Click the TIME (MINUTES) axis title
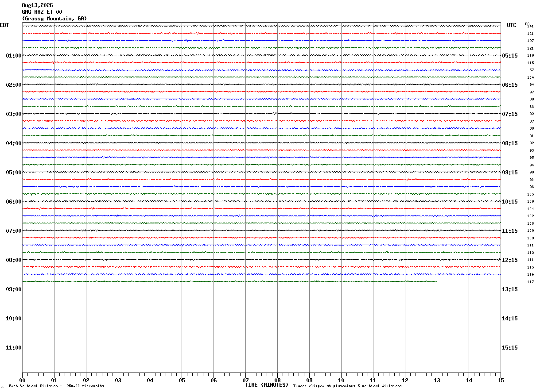The height and width of the screenshot is (392, 536). [267, 385]
